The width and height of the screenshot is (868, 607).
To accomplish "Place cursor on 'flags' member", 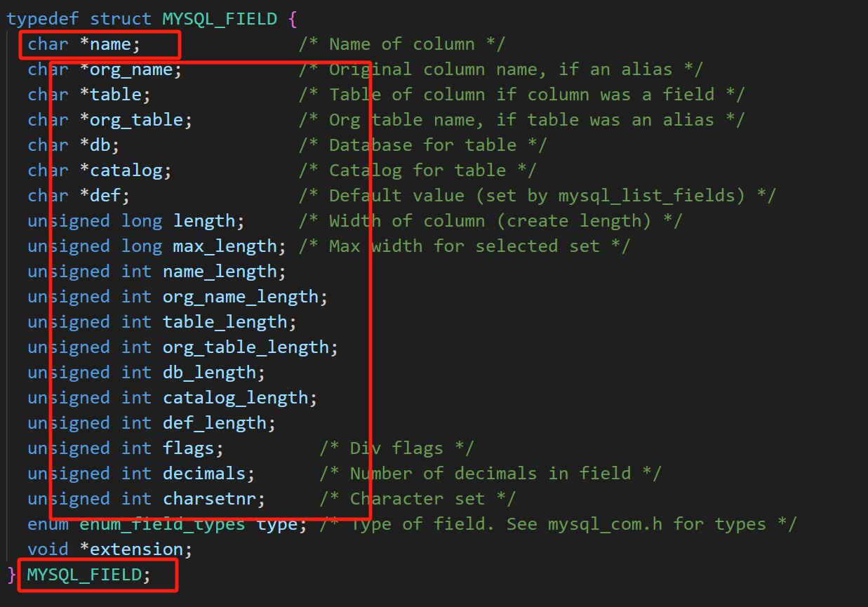I will (194, 448).
